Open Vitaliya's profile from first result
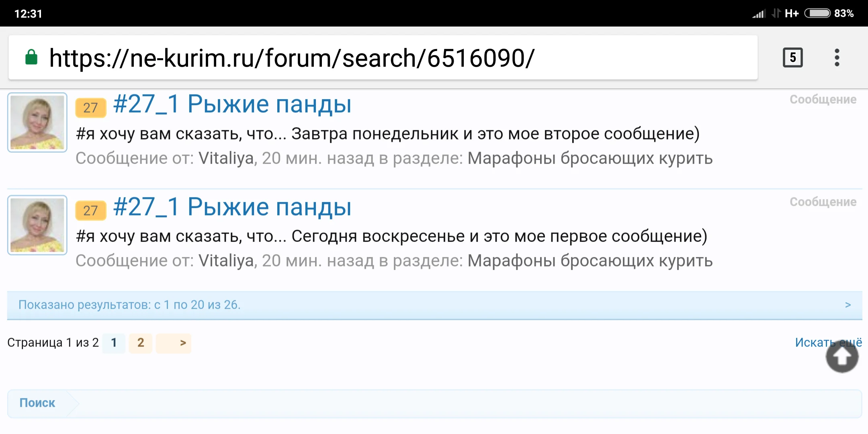The height and width of the screenshot is (434, 868). 227,158
